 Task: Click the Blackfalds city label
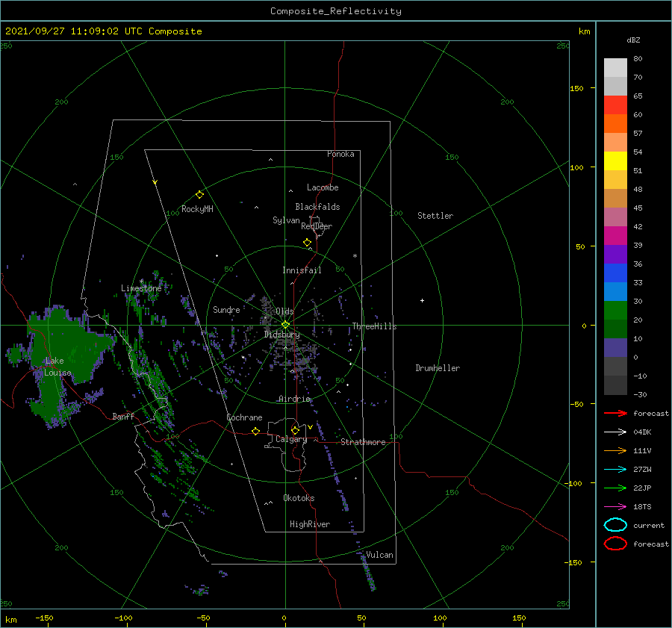pos(317,207)
